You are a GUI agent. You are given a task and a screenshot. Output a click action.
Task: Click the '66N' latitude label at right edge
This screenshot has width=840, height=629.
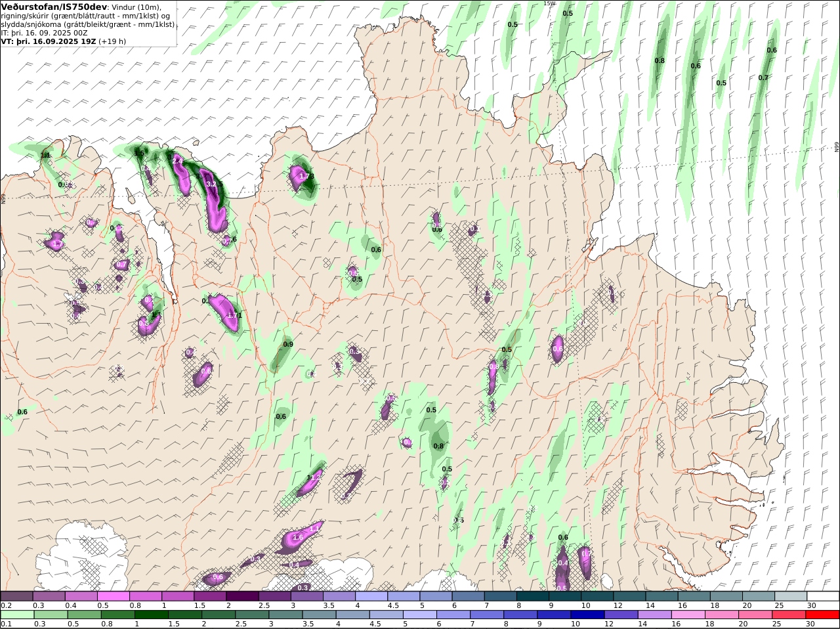pyautogui.click(x=837, y=147)
